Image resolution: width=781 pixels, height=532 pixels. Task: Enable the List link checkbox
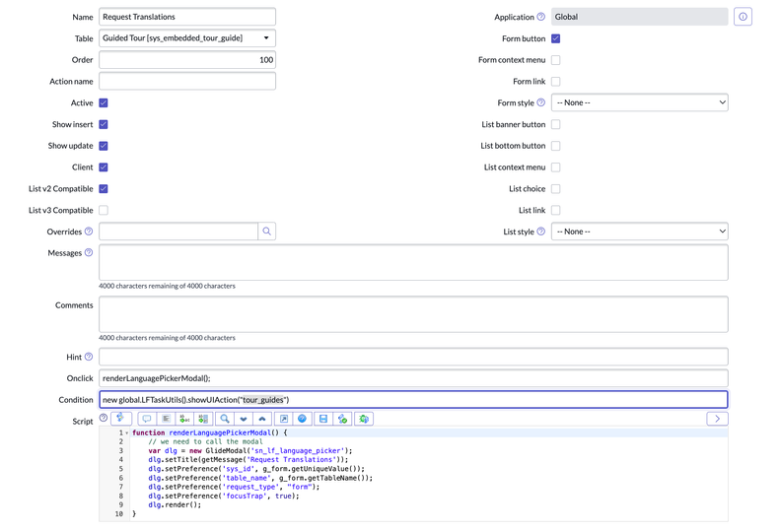point(556,210)
